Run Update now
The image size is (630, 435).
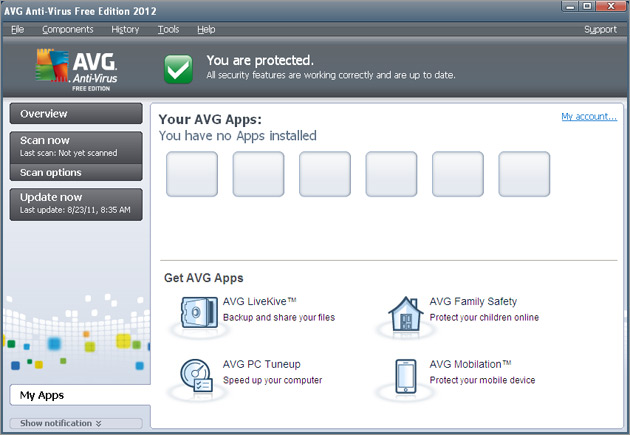pos(76,204)
